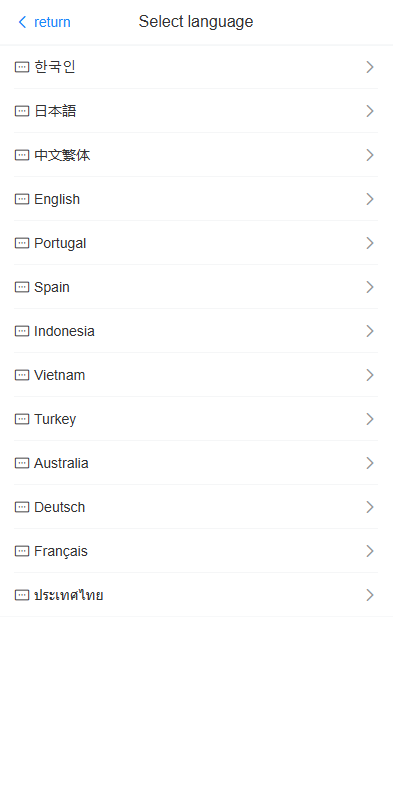Select the 中文繁体 language option
Screen dimensions: 393x798
click(x=196, y=155)
